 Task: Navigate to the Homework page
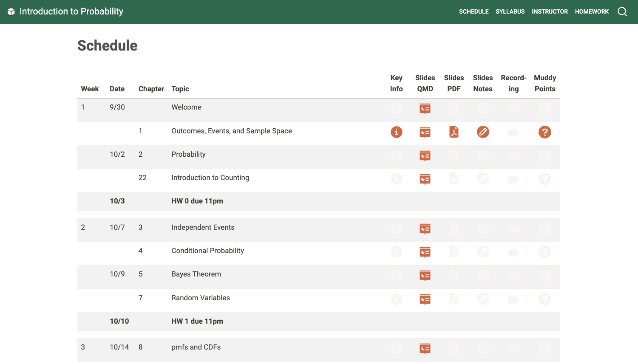pyautogui.click(x=592, y=11)
